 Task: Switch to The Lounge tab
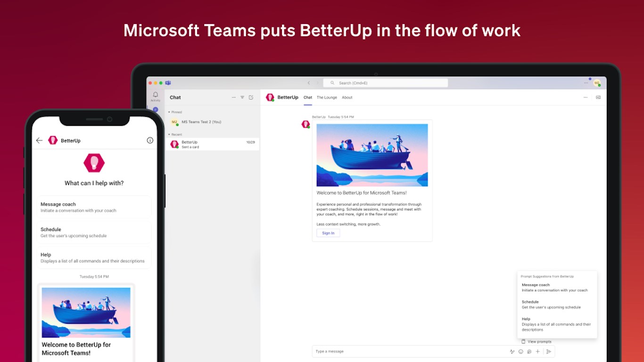tap(327, 98)
